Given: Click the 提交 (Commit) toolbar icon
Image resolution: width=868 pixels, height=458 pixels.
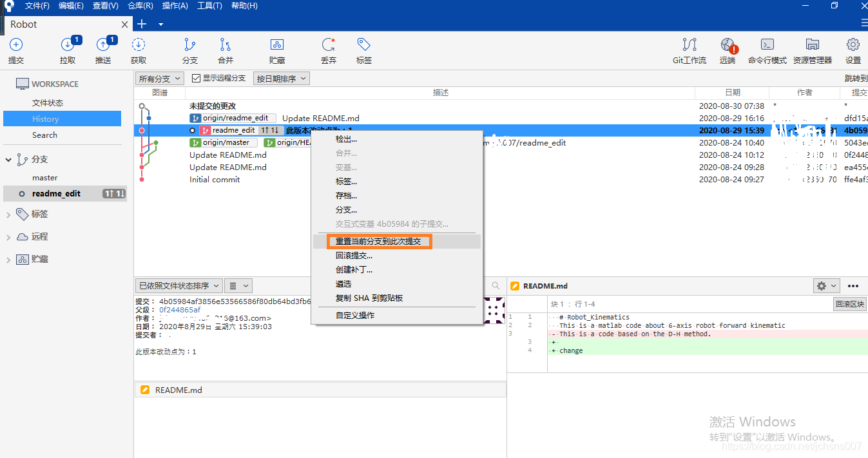Looking at the screenshot, I should coord(16,45).
